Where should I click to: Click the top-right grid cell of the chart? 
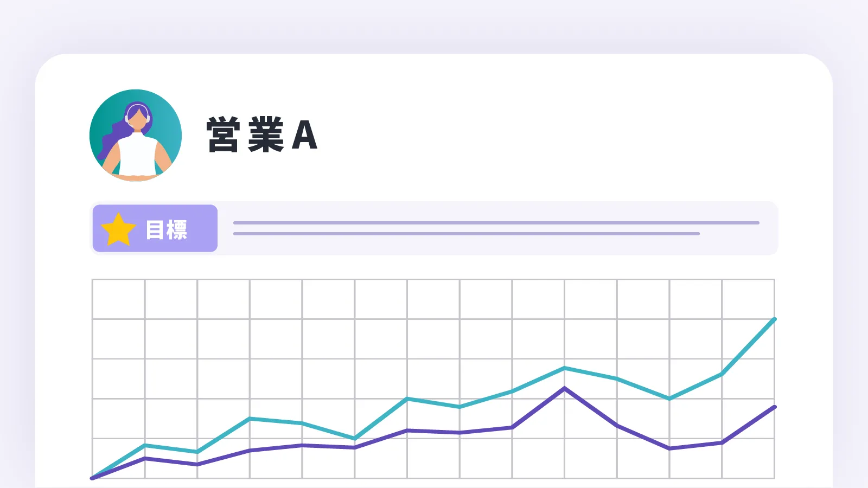point(748,299)
